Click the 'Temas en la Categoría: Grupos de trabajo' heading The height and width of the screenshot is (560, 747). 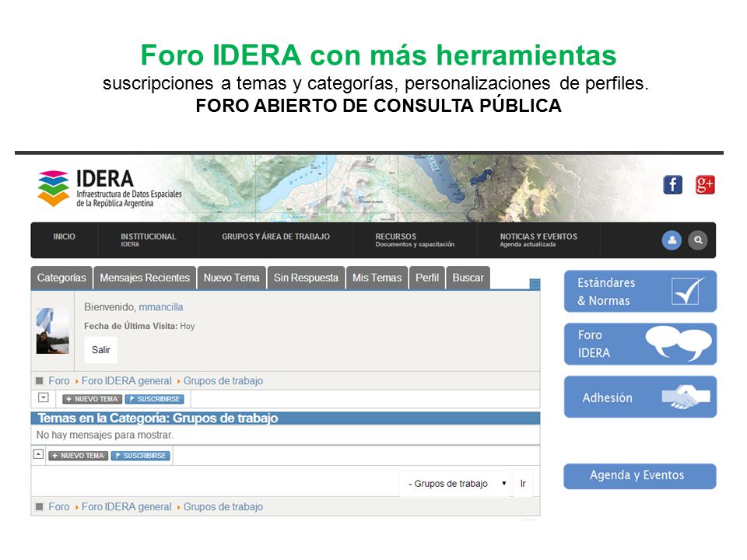click(158, 418)
